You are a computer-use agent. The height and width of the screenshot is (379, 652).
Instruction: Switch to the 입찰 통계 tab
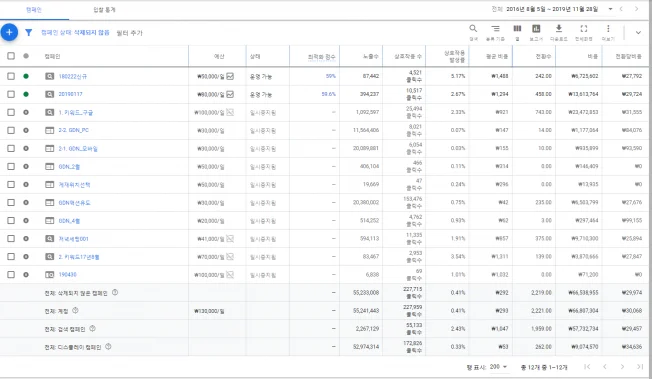point(104,10)
